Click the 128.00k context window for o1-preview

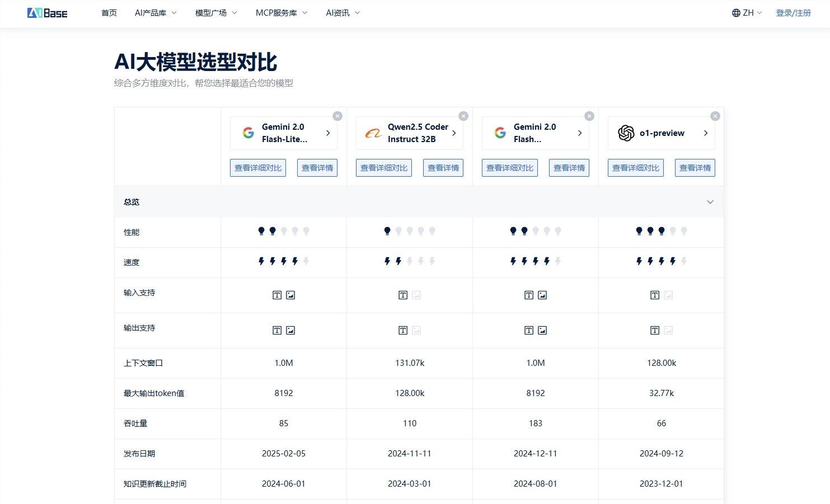662,363
